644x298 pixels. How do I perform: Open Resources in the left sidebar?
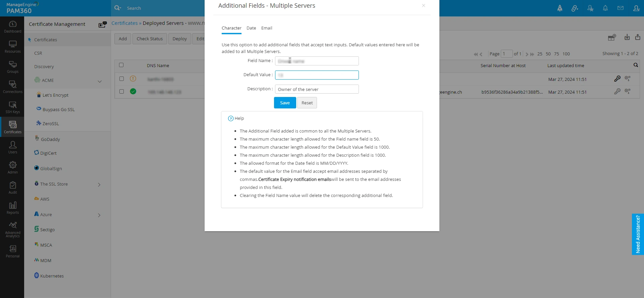tap(13, 47)
